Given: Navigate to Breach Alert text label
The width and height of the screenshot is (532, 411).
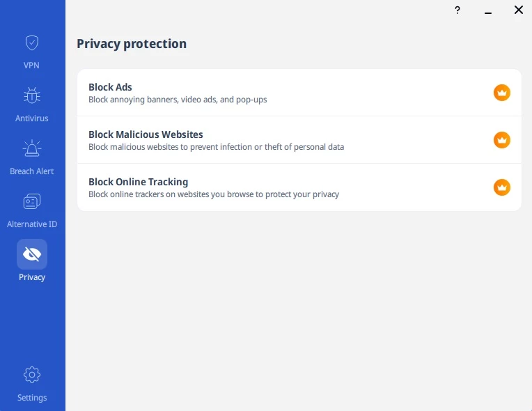Looking at the screenshot, I should pos(32,171).
